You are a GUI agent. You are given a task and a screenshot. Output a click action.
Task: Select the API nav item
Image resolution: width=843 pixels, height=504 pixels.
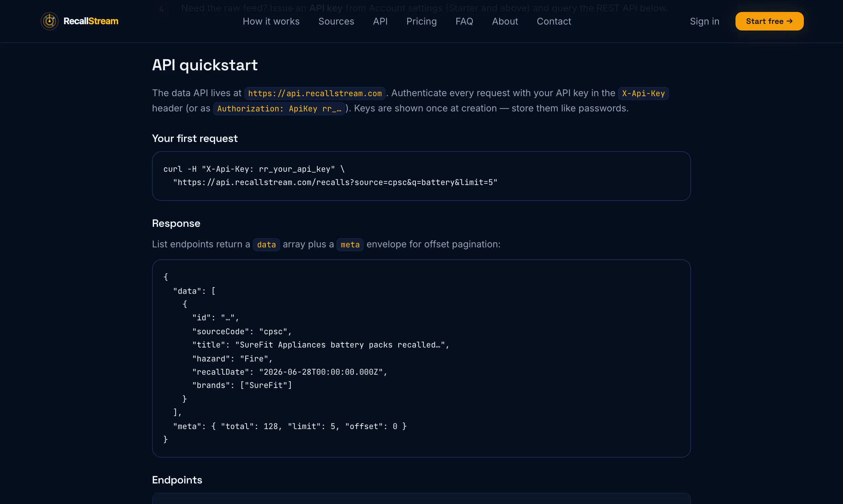click(380, 22)
